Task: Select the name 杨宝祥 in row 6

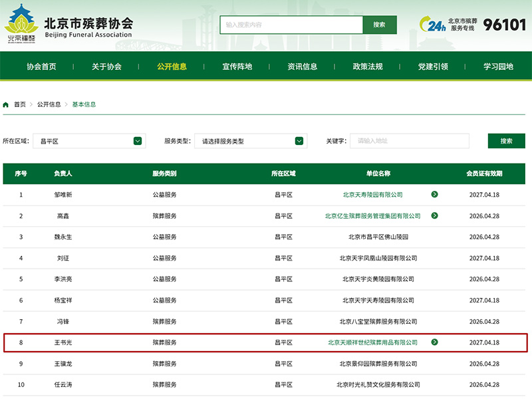Action: [x=63, y=301]
